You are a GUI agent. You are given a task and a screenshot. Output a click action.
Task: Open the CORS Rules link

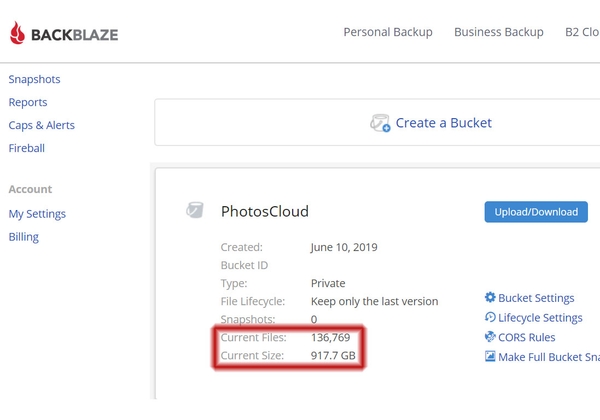coord(527,337)
